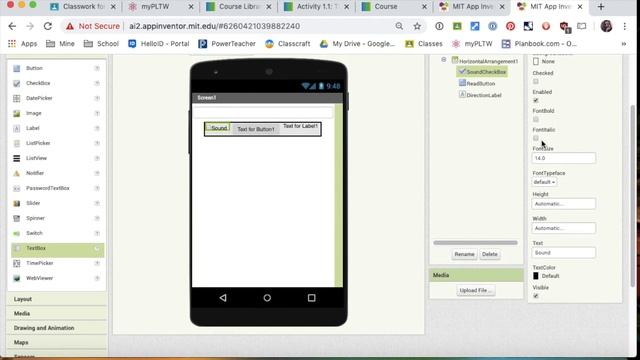Bookmark this page with the star icon
The image size is (640, 360).
coord(417,26)
